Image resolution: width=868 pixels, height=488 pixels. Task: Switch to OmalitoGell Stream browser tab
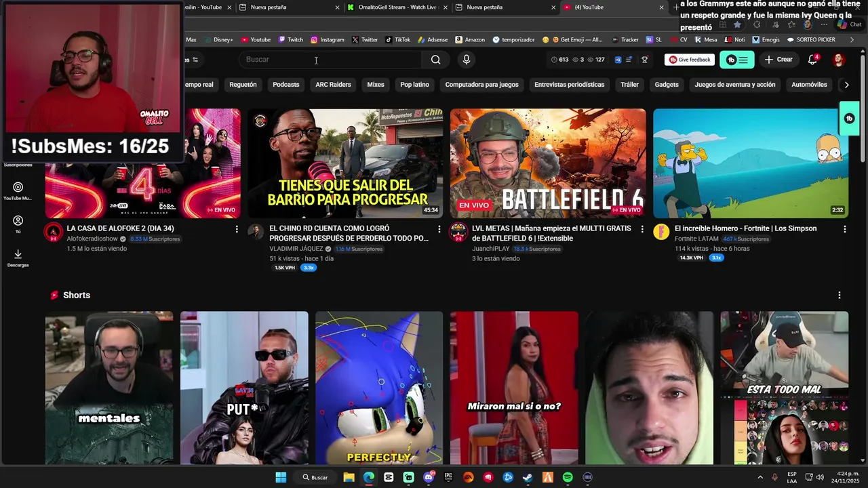point(397,7)
